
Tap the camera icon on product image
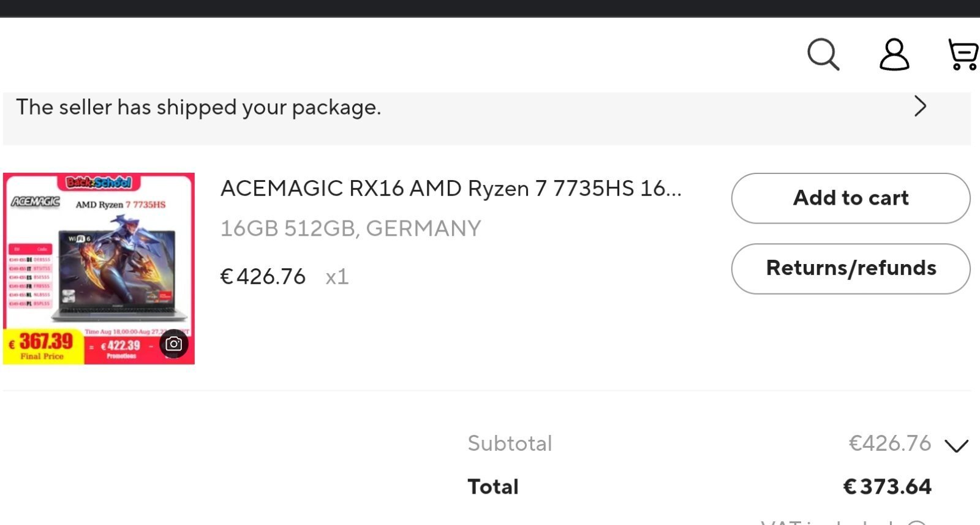click(x=174, y=344)
